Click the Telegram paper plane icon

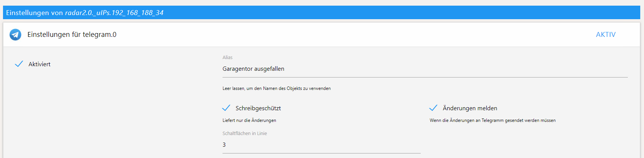(15, 35)
